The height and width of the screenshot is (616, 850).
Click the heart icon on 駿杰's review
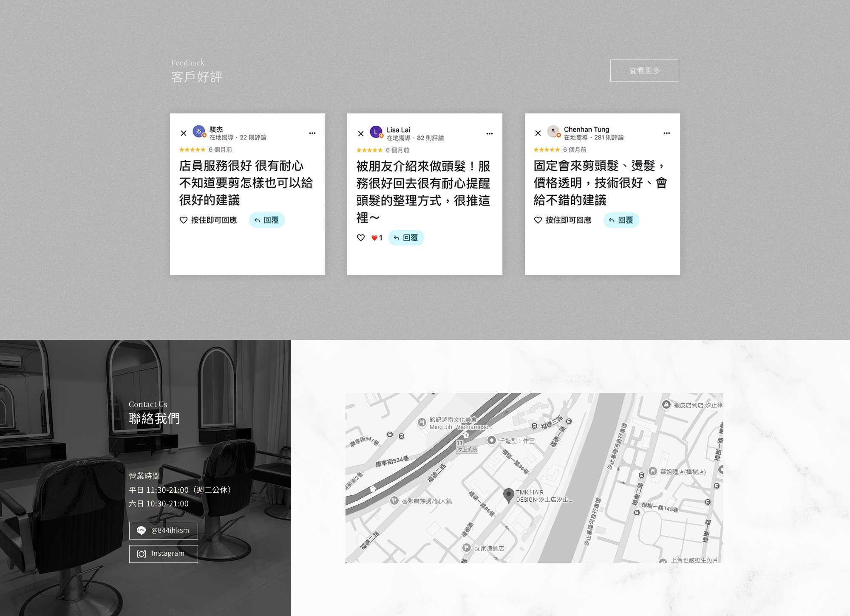(x=184, y=220)
